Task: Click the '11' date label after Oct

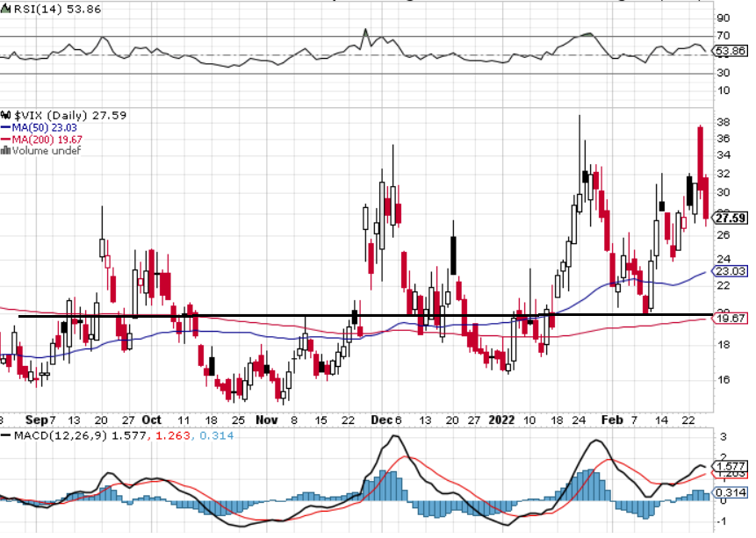Action: coord(184,420)
